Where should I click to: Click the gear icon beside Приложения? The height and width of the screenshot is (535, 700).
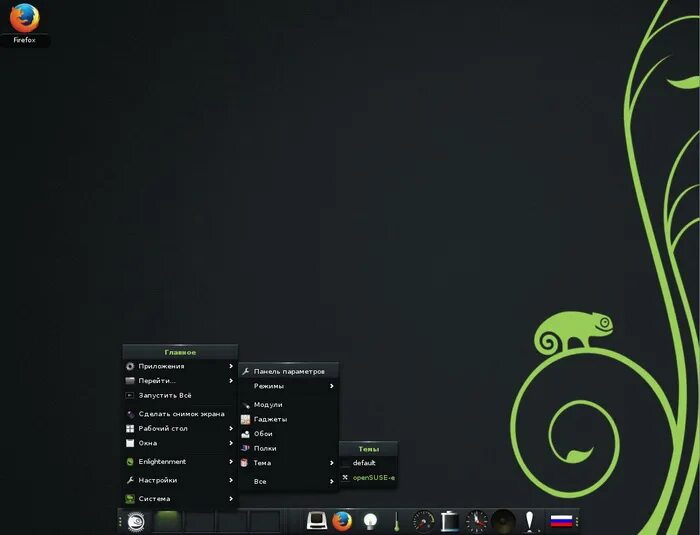130,366
